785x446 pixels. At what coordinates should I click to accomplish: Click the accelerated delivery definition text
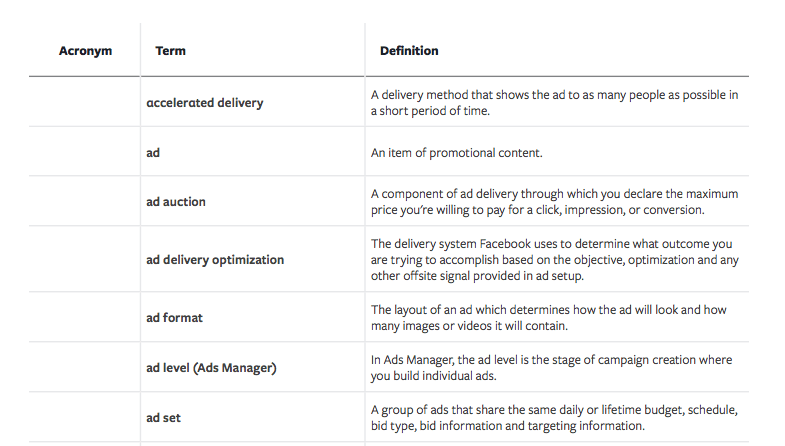click(554, 103)
